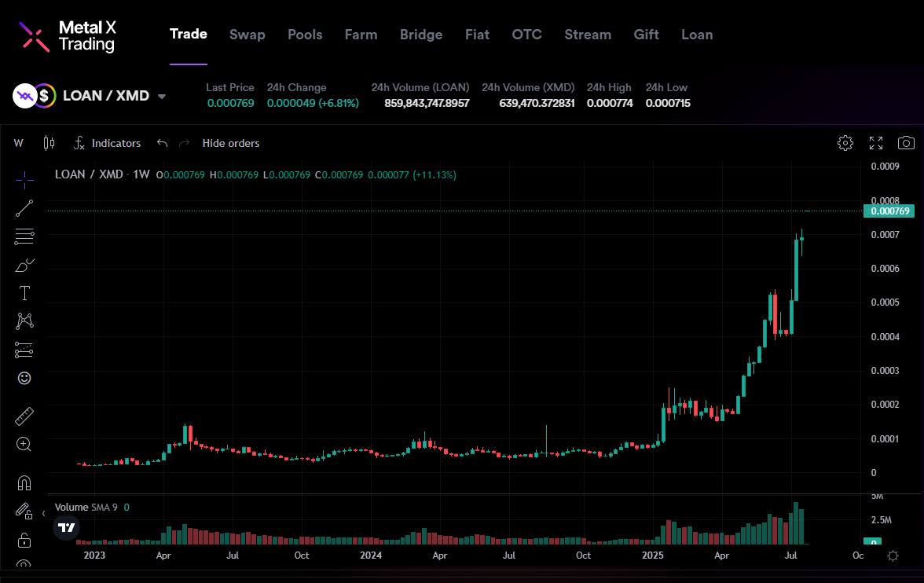Screen dimensions: 924x583
Task: Select the trend line drawing tool
Action: [x=24, y=208]
